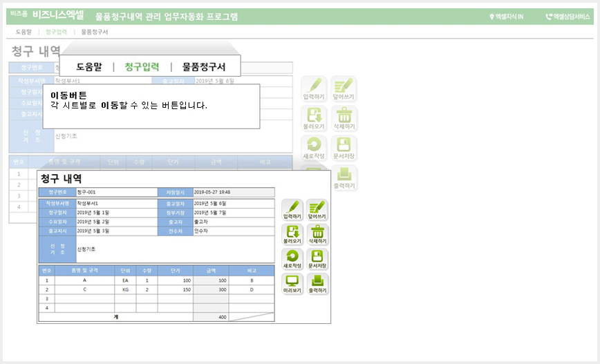This screenshot has width=600, height=364.
Task: Click background 출고일자 value 2019년 5월 6일
Action: coord(215,81)
